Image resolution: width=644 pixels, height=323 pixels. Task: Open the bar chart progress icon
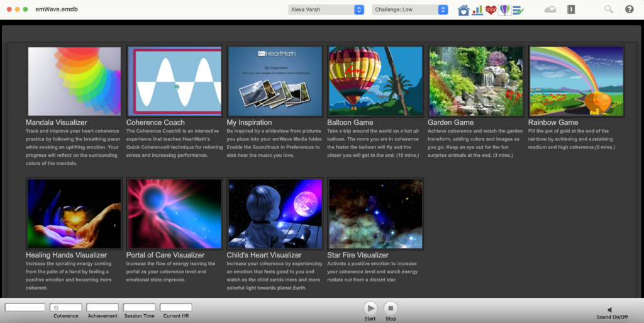click(477, 10)
